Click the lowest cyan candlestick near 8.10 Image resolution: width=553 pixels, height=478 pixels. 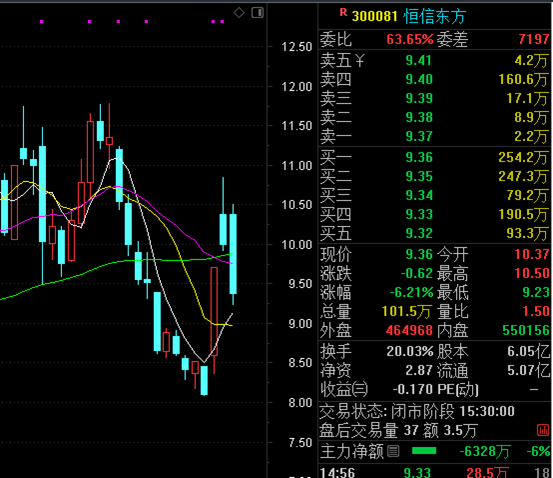(204, 380)
